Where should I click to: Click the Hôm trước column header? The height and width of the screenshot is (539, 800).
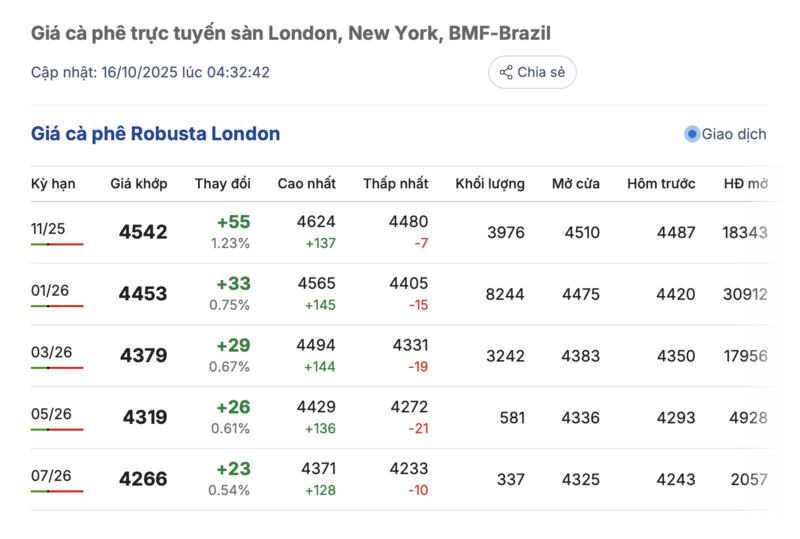[661, 184]
